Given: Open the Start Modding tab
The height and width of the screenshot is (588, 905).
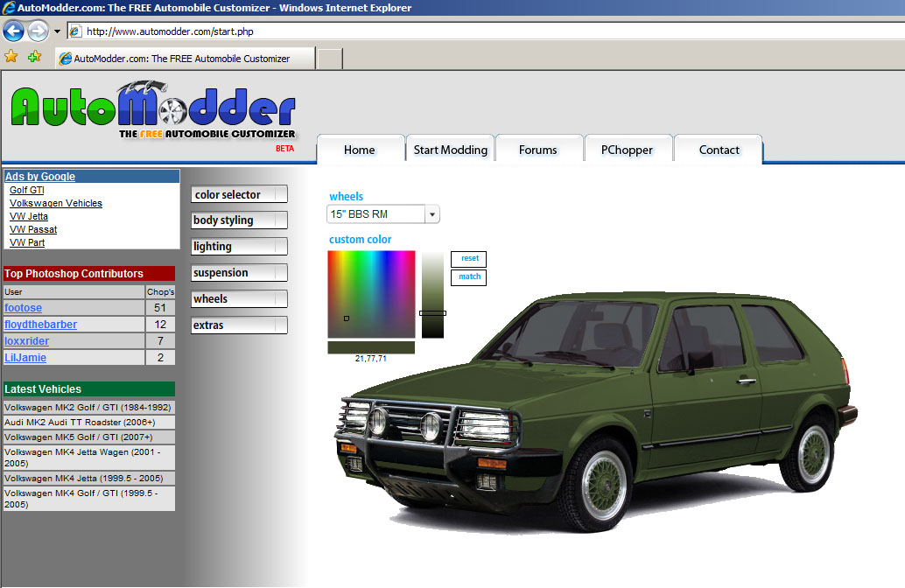Looking at the screenshot, I should point(450,150).
